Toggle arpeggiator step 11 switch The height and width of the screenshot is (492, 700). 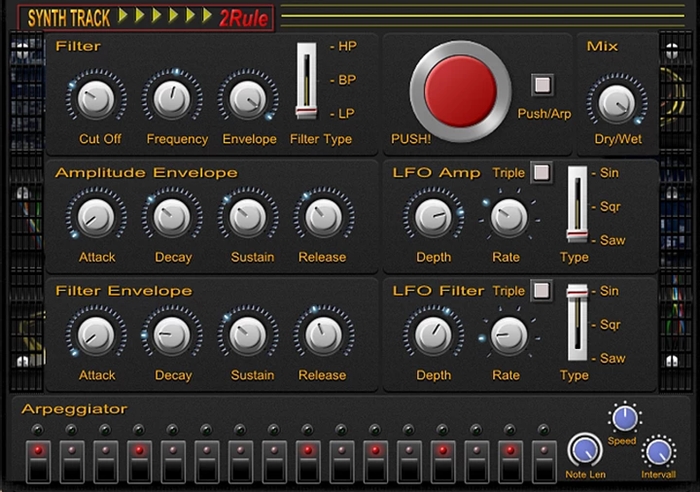[375, 462]
